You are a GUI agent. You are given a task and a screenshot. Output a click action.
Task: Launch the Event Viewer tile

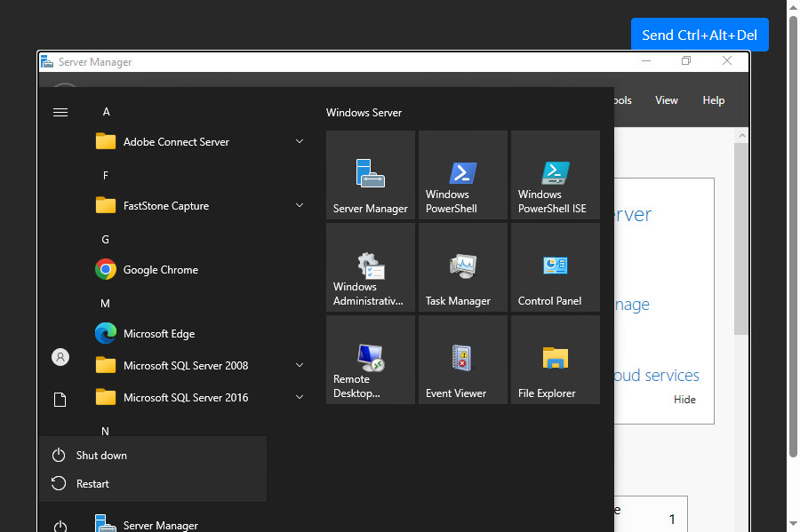pos(462,360)
